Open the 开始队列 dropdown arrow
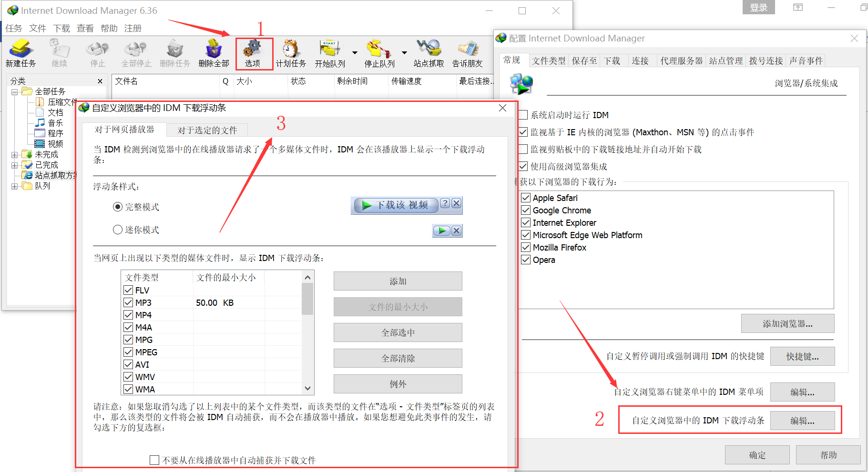Viewport: 868px width, 472px height. tap(355, 53)
